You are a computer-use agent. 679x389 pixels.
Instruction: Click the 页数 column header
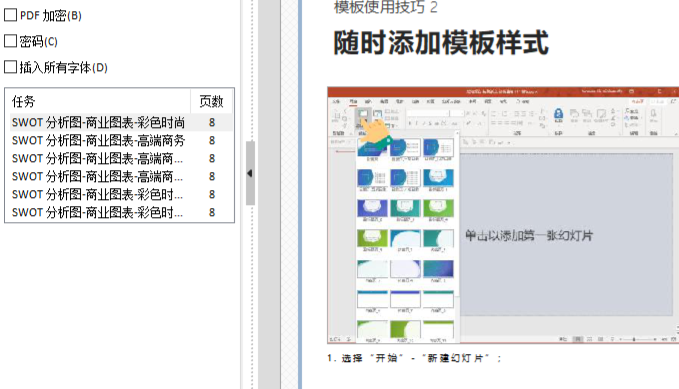pos(211,101)
